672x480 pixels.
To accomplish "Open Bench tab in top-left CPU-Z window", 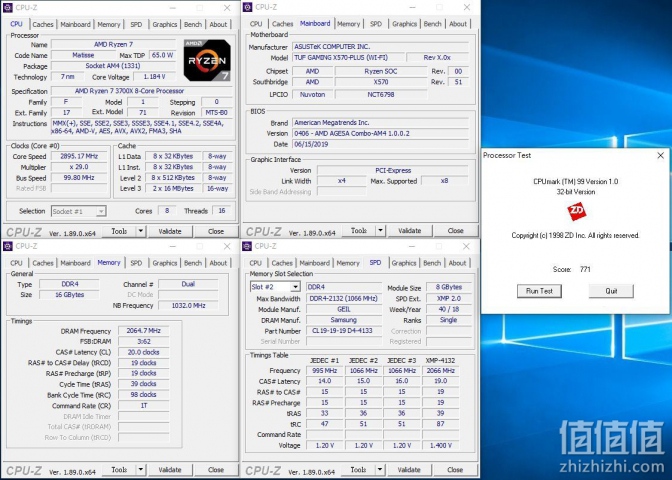I will pyautogui.click(x=193, y=24).
